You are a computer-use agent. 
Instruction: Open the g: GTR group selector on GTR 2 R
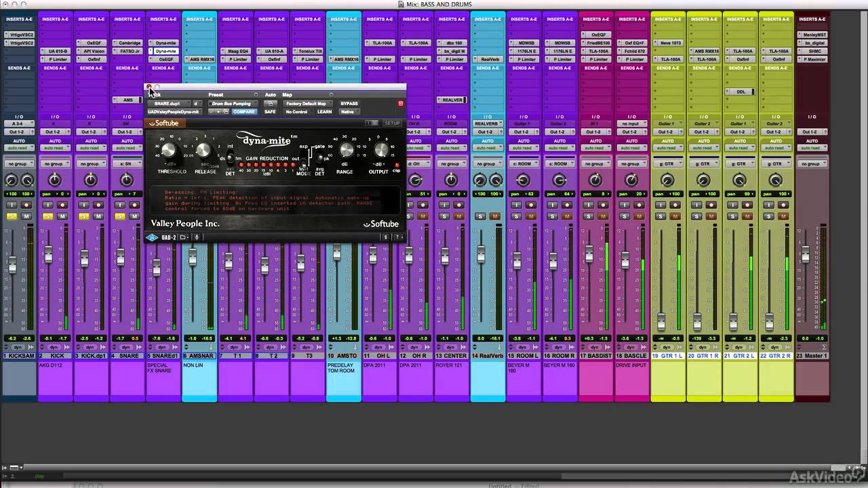pyautogui.click(x=776, y=164)
